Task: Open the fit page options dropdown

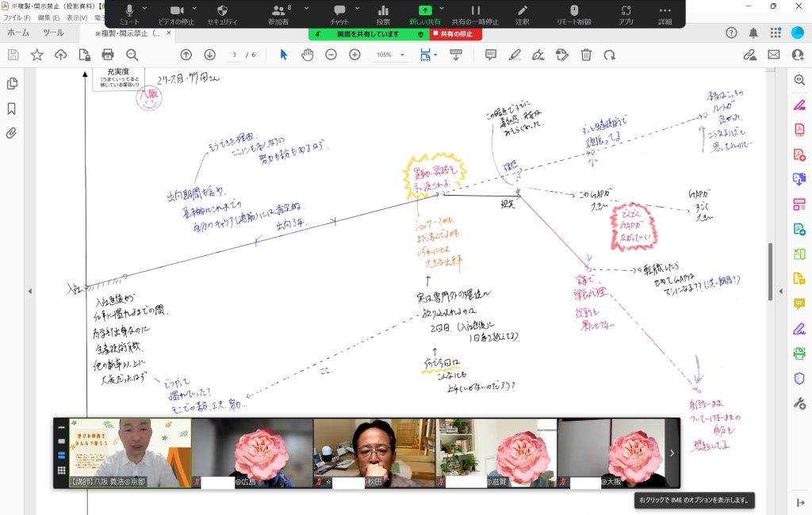Action: tap(435, 55)
